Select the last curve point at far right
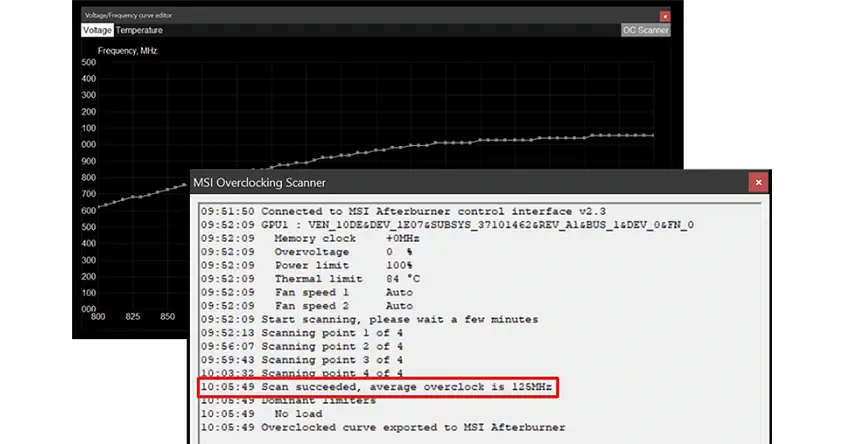Image resolution: width=844 pixels, height=444 pixels. click(x=653, y=136)
